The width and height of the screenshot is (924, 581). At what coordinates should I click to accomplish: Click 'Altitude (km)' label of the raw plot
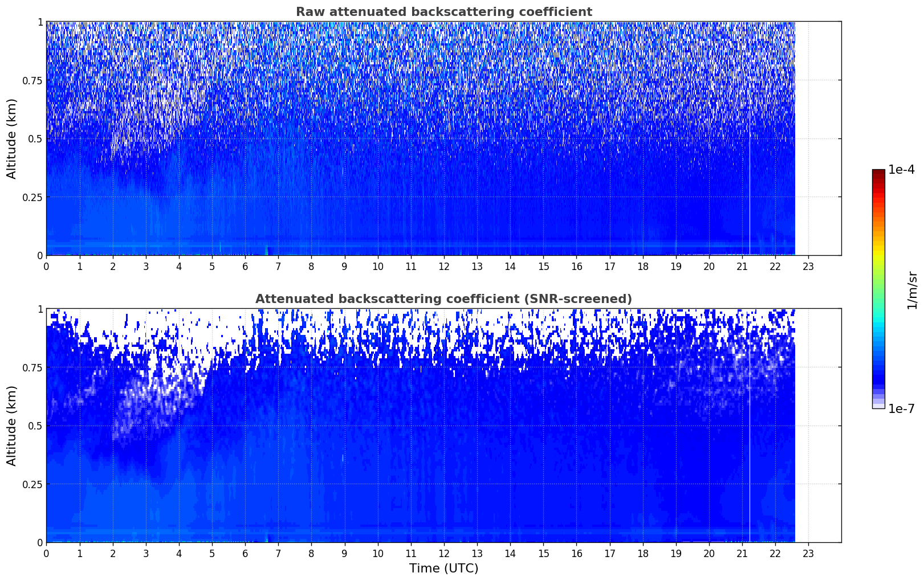point(12,138)
